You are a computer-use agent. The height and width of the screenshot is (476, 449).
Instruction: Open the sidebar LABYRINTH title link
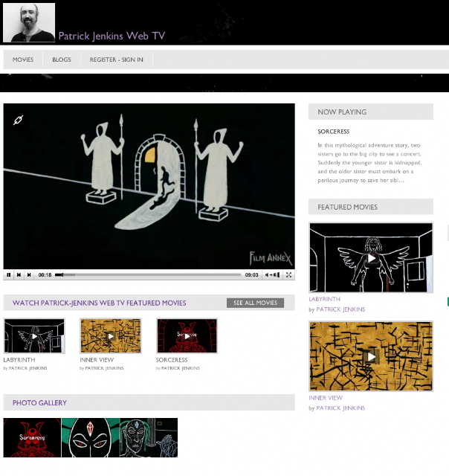[324, 299]
